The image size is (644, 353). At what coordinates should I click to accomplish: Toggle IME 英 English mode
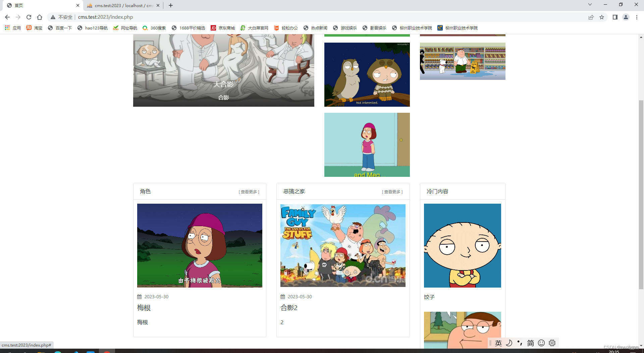[x=498, y=343]
